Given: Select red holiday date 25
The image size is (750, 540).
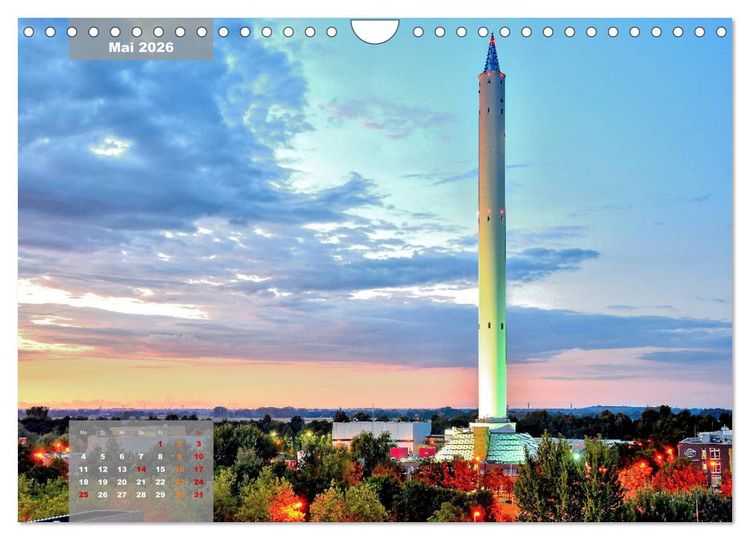Looking at the screenshot, I should tap(83, 495).
